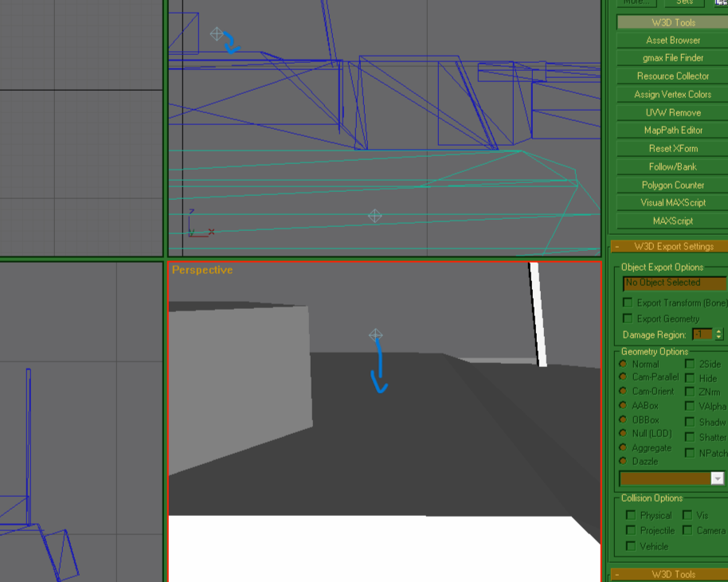Select the Null (LOD) option
Screen dimensions: 728x582
click(x=622, y=433)
